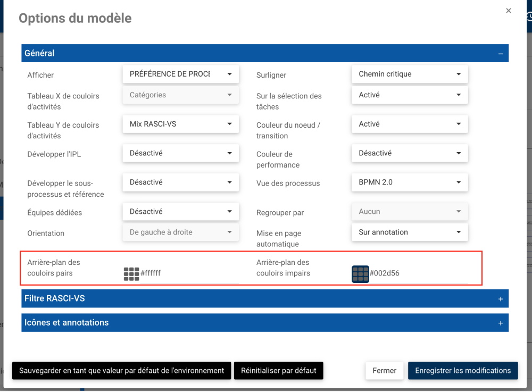Open Mise en page automatique dropdown

point(410,232)
